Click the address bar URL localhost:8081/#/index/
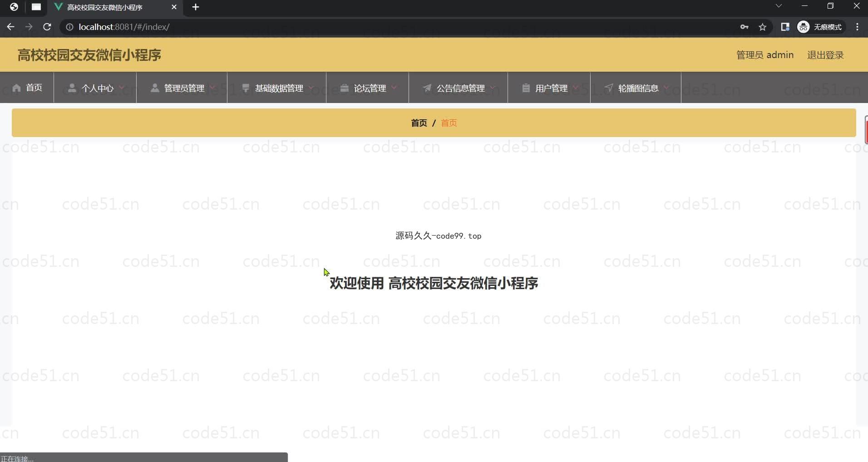The width and height of the screenshot is (868, 462). pyautogui.click(x=124, y=27)
